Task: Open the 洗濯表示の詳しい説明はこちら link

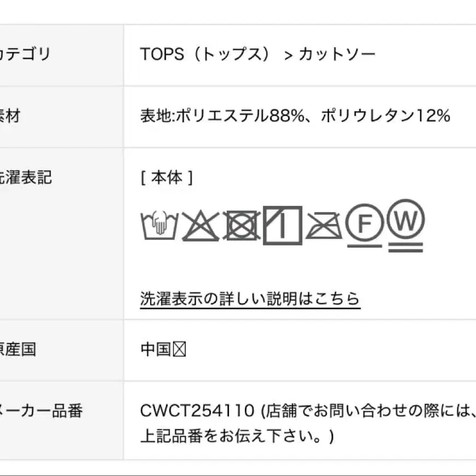Action: pos(250,299)
